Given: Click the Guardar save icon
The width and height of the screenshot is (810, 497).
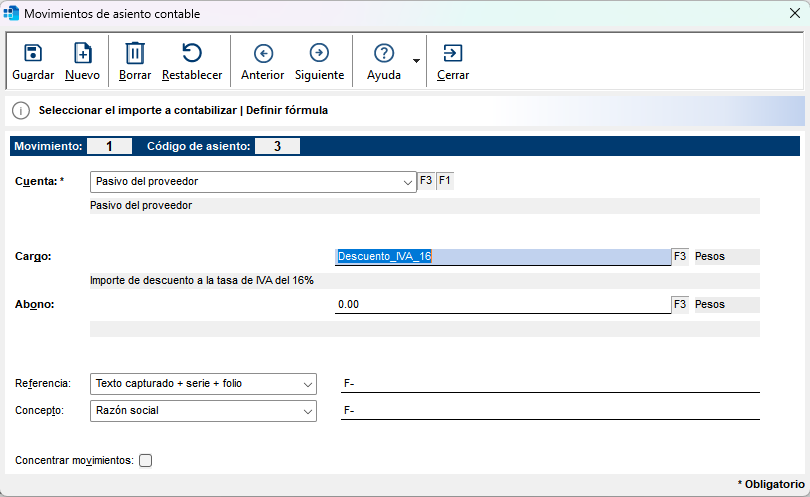Looking at the screenshot, I should point(33,53).
